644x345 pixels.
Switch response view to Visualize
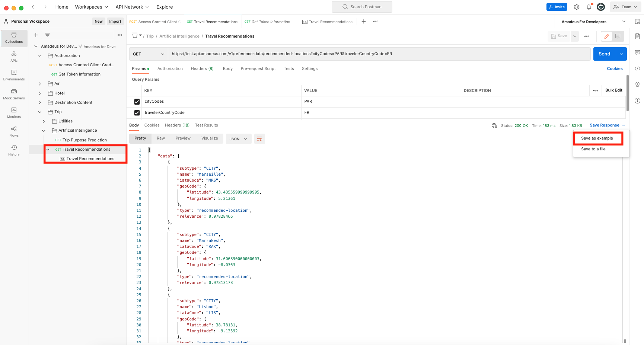210,138
